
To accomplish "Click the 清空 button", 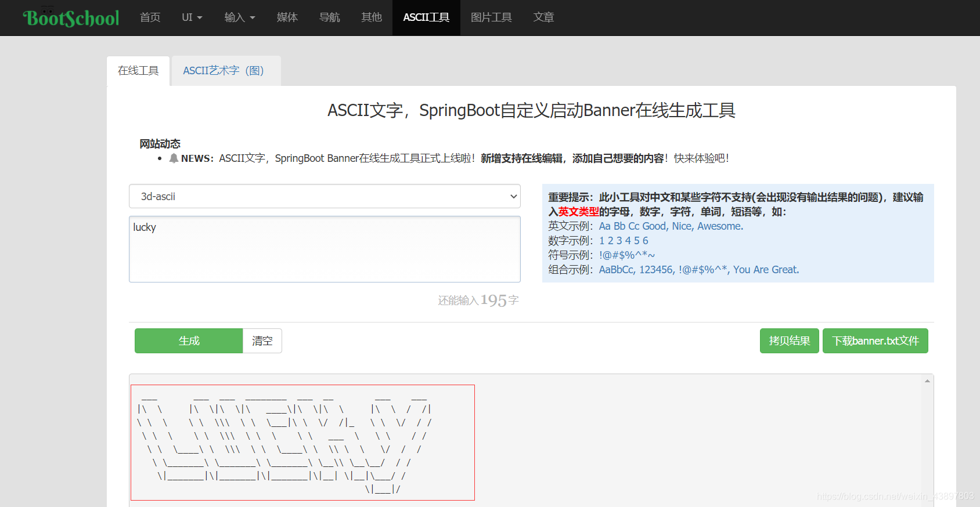I will [x=262, y=341].
